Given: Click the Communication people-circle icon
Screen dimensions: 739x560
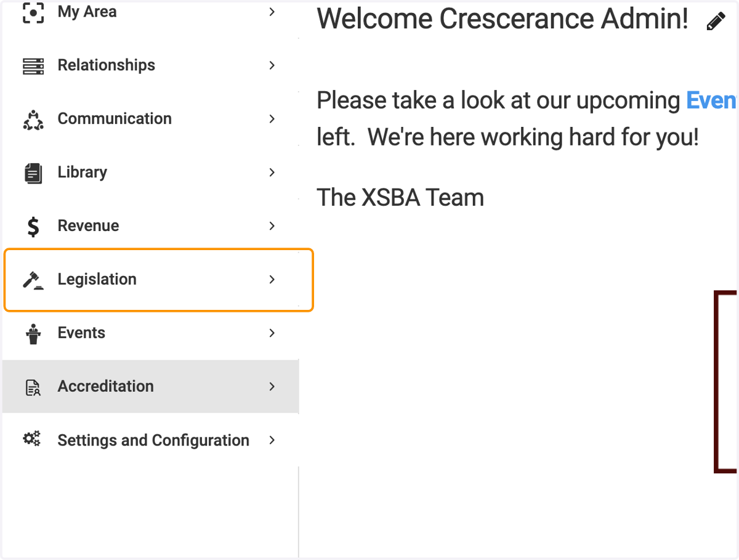Looking at the screenshot, I should click(33, 120).
